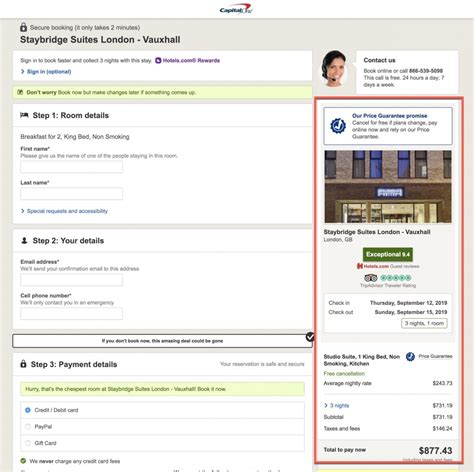474x472 pixels.
Task: Click the Hotels.com guest reviews logo
Action: (x=373, y=266)
